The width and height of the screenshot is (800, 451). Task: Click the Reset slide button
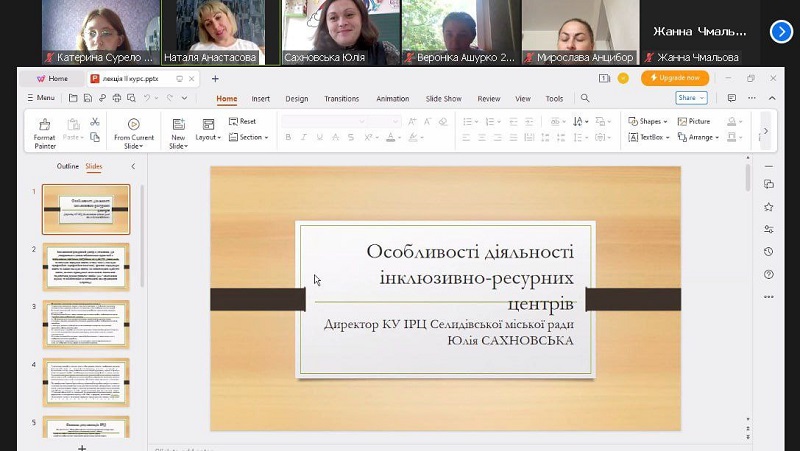242,121
